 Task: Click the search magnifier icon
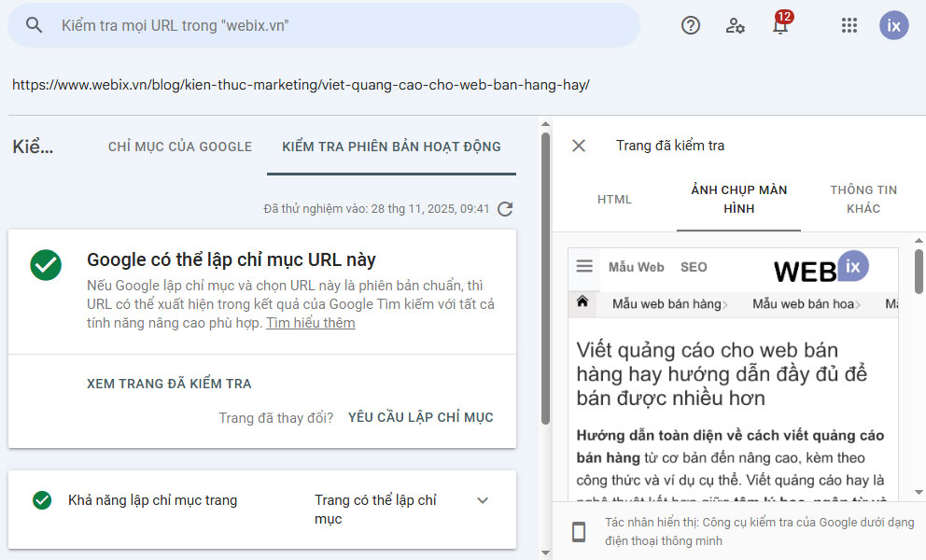point(35,25)
